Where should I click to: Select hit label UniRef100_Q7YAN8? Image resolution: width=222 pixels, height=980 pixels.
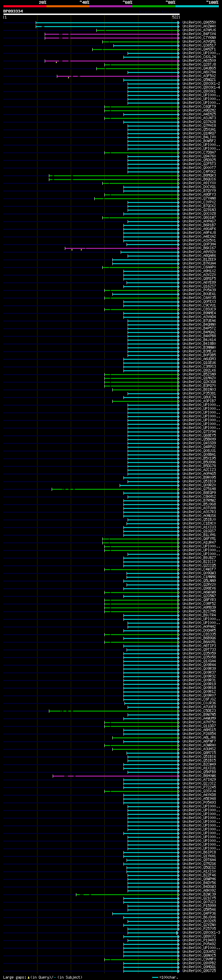(x=199, y=198)
